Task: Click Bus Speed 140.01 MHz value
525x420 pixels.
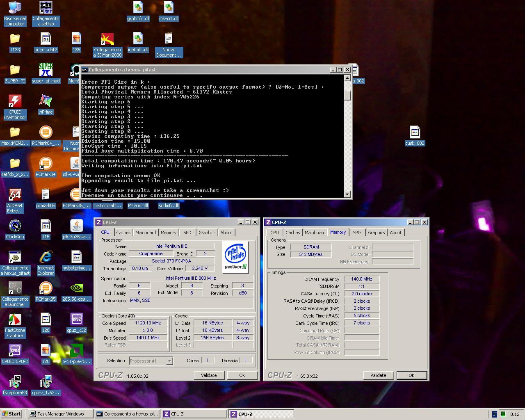Action: (x=148, y=338)
